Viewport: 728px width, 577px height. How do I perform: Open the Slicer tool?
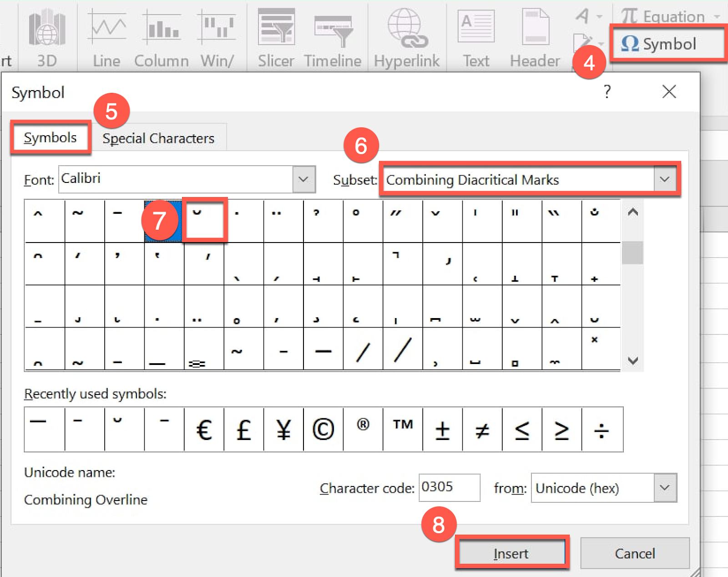tap(276, 39)
